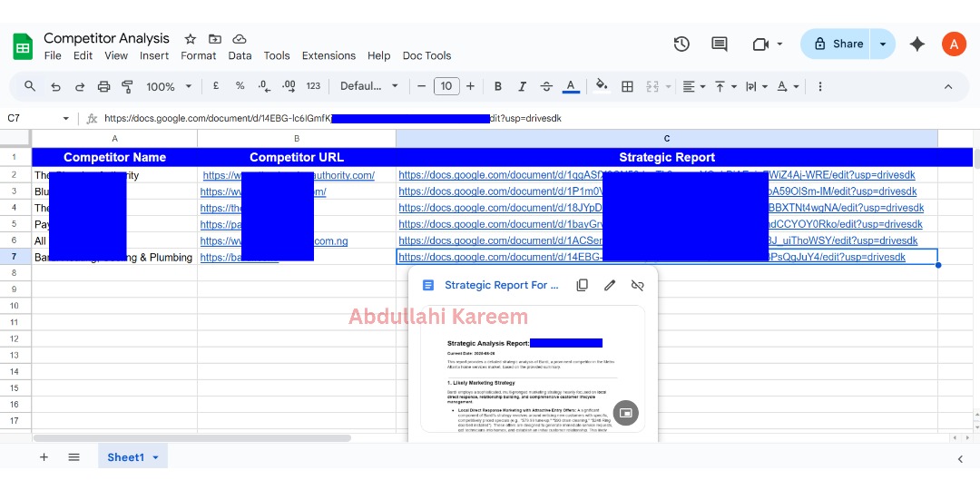Pick a fill color
Image resolution: width=980 pixels, height=490 pixels.
click(602, 86)
